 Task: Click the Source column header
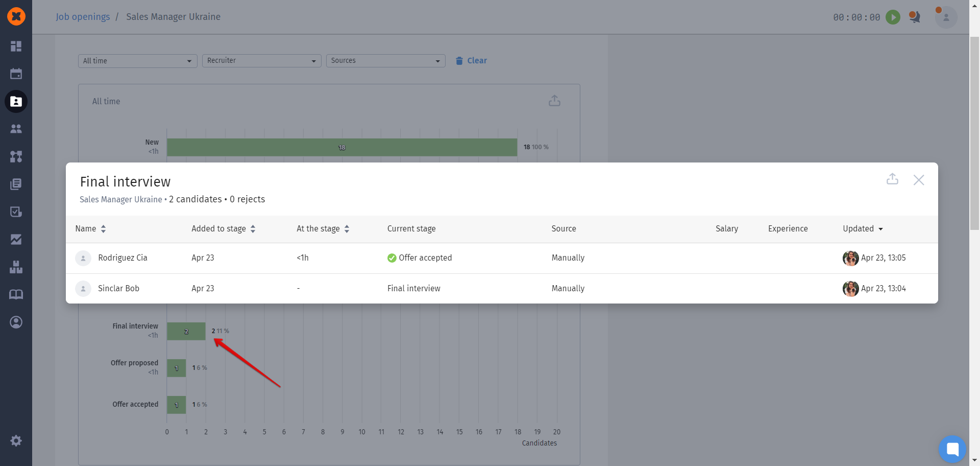click(563, 229)
